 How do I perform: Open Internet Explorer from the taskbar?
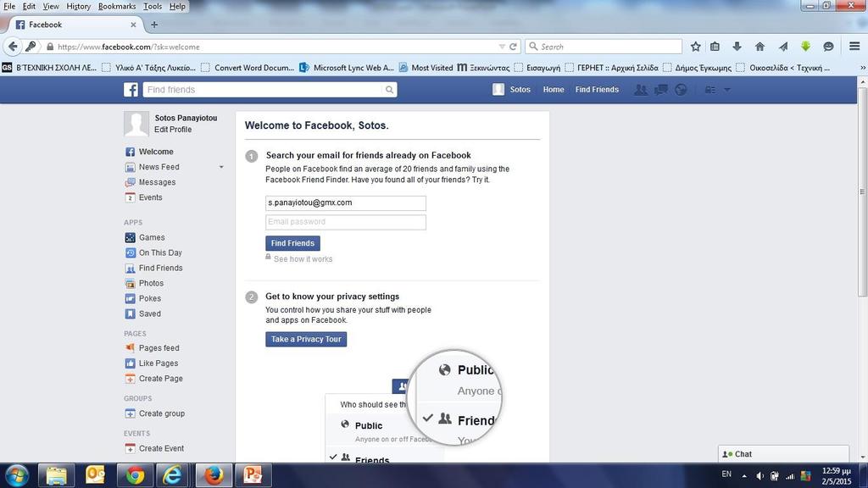coord(173,475)
